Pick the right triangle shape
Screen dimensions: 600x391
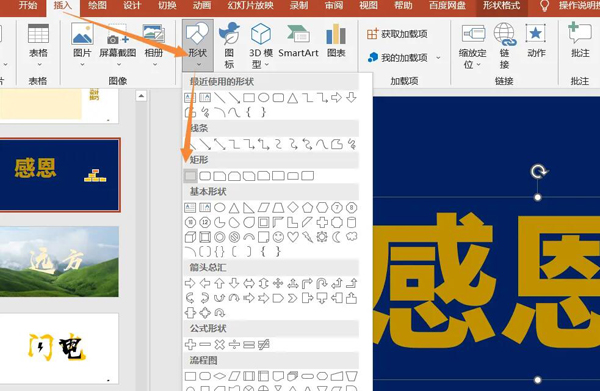pyautogui.click(x=249, y=208)
